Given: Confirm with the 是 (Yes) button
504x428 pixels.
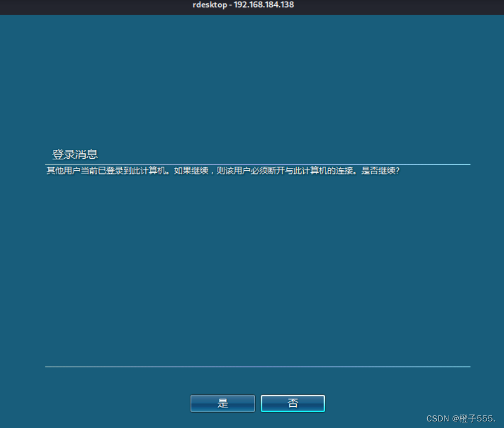Looking at the screenshot, I should (x=223, y=403).
